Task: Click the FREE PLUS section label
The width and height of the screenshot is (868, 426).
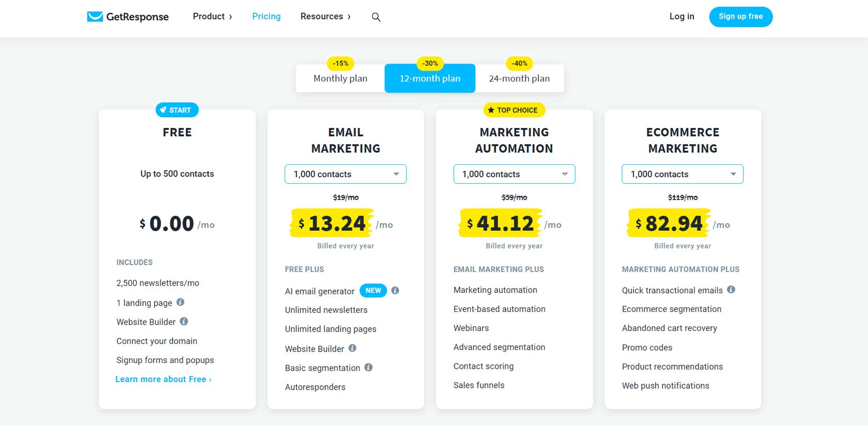Action: [x=304, y=270]
